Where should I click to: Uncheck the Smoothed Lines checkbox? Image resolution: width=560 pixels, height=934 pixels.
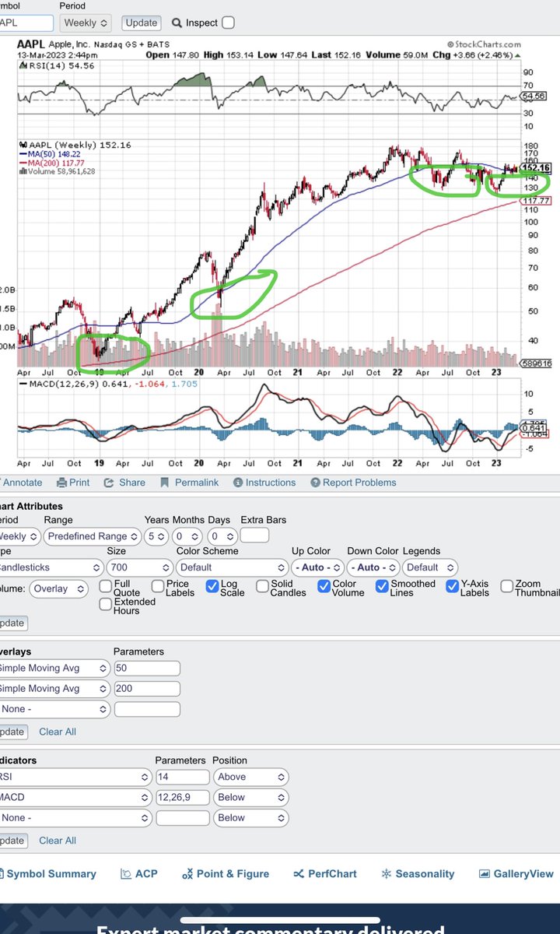click(382, 587)
